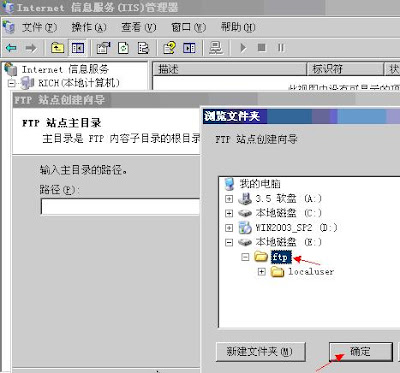Click the 路径(P) path input field
The height and width of the screenshot is (373, 400).
click(120, 206)
